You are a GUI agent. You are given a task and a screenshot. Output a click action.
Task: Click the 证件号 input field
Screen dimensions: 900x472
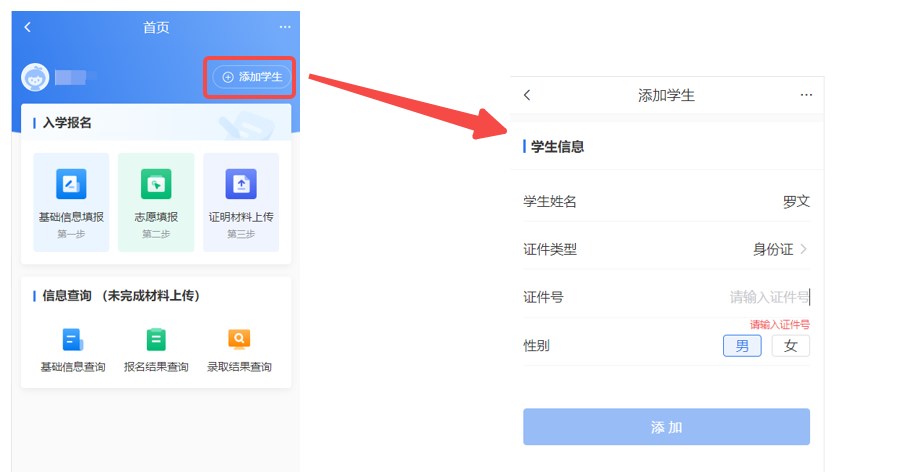coord(666,297)
